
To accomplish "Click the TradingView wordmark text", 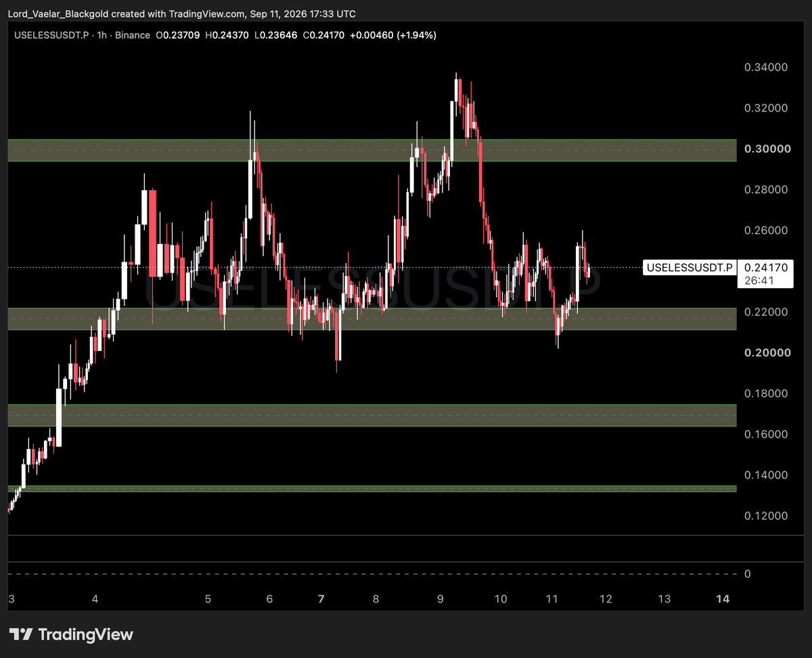I will coord(86,634).
